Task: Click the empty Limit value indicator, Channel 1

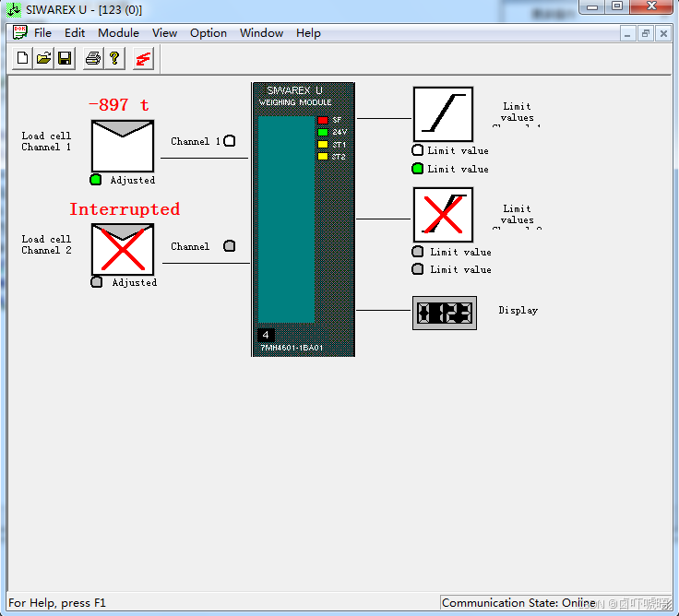Action: (417, 150)
